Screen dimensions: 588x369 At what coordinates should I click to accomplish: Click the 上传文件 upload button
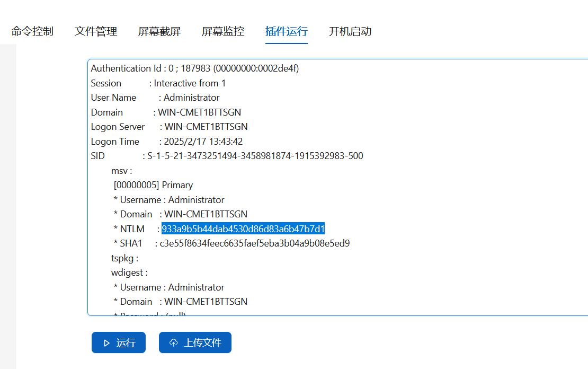(x=195, y=342)
